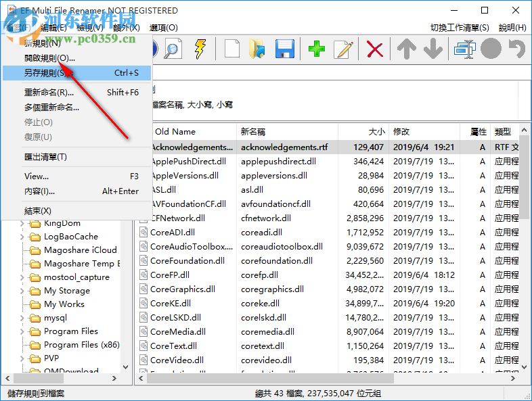This screenshot has width=532, height=401.
Task: Choose View... F3 menu entry
Action: coord(76,176)
